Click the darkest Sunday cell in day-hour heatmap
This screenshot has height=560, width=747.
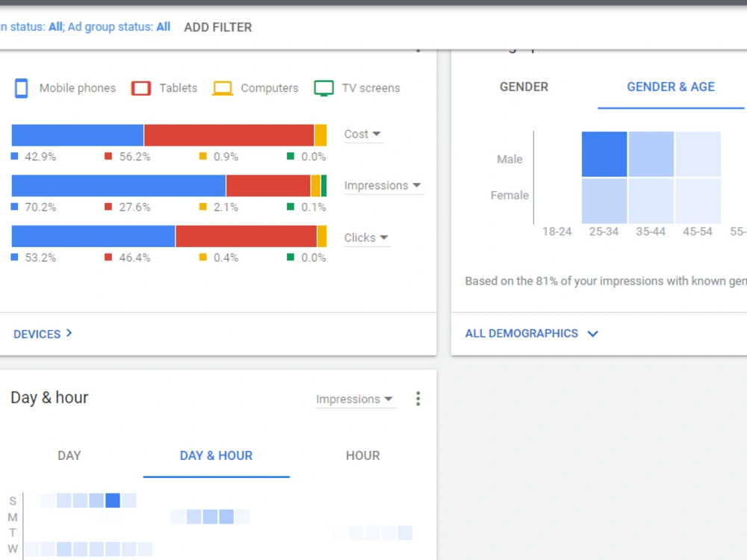(x=113, y=500)
